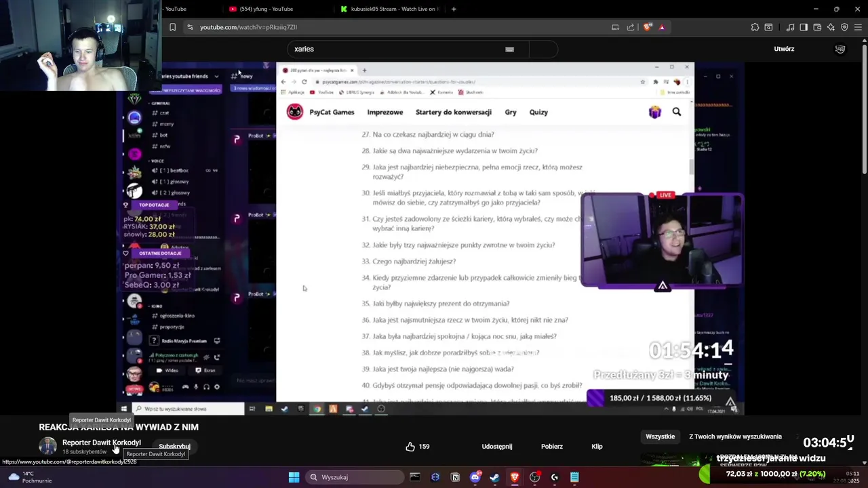Open the Reporter Dawit Korkodyl channel link
The width and height of the screenshot is (868, 488).
click(102, 443)
